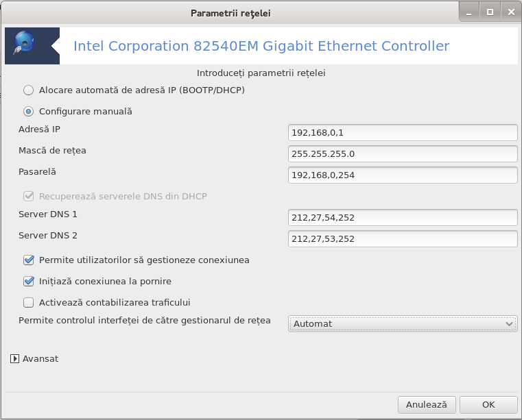The width and height of the screenshot is (522, 420).
Task: Uncheck Inițiază conexiunea la pornire
Action: pyautogui.click(x=29, y=282)
